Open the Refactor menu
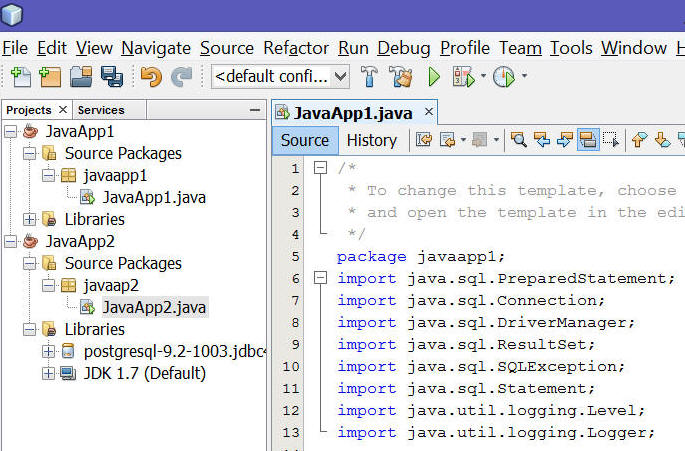The width and height of the screenshot is (685, 451). coord(296,48)
